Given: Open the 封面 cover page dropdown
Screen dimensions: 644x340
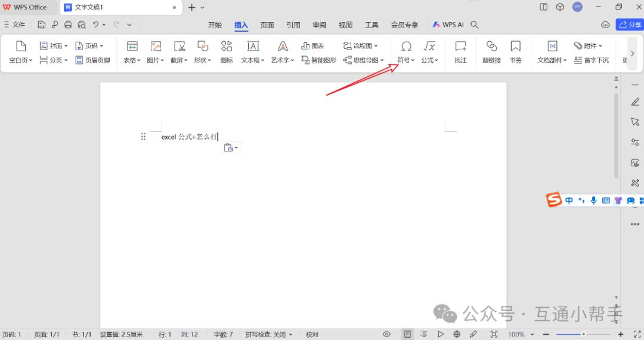Looking at the screenshot, I should click(54, 46).
